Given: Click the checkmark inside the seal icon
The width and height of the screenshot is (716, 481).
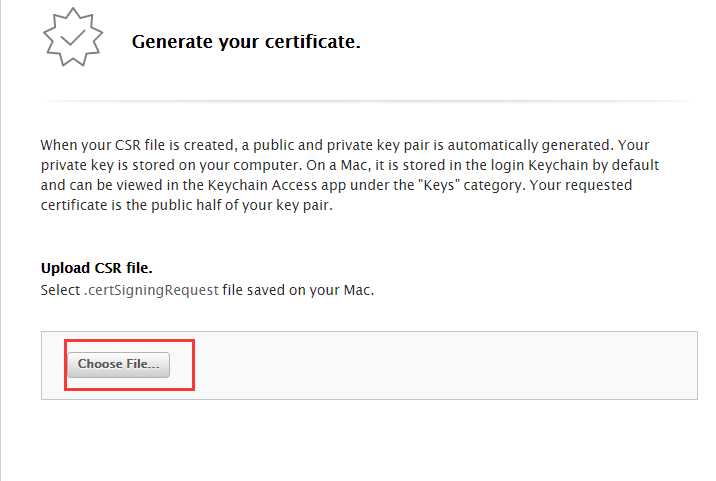Looking at the screenshot, I should pos(73,37).
